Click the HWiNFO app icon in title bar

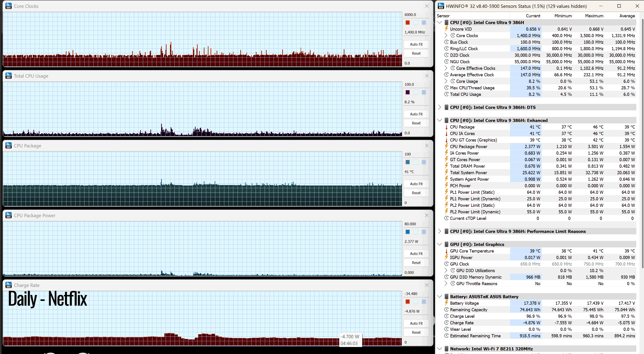441,6
